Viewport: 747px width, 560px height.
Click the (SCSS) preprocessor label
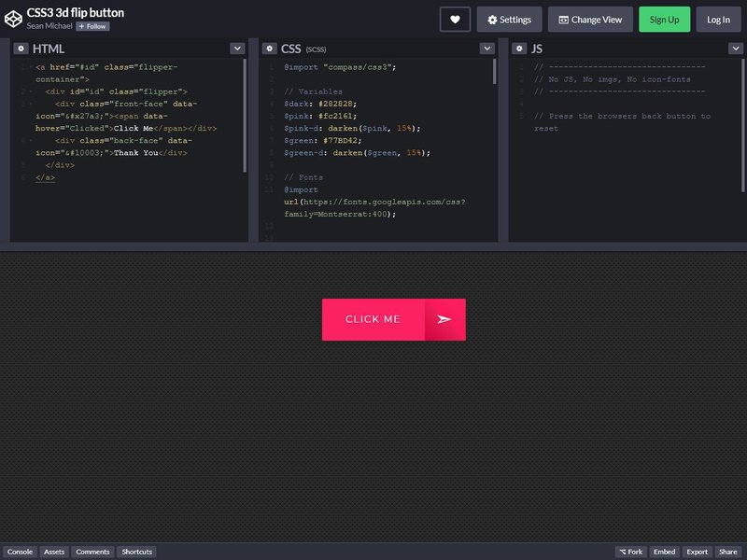(x=316, y=49)
